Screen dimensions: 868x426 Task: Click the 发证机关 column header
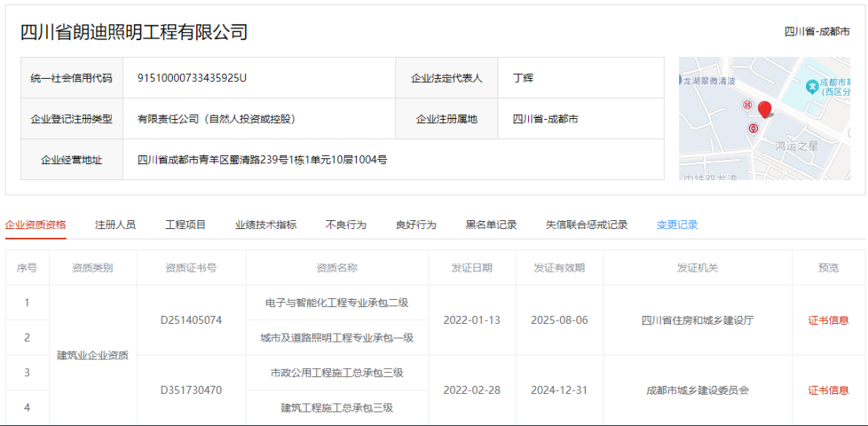coord(698,268)
